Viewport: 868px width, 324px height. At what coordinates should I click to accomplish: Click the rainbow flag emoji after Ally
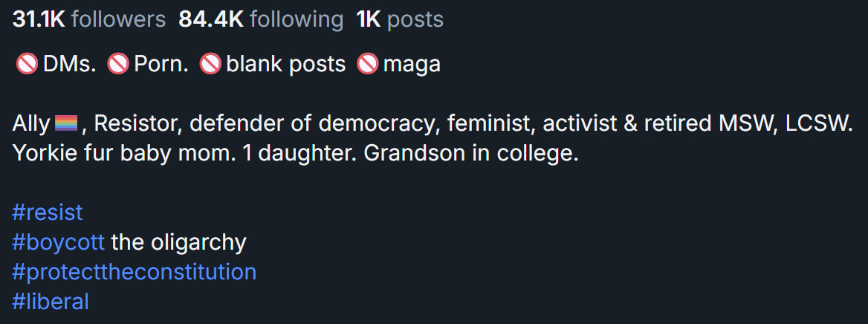(66, 123)
